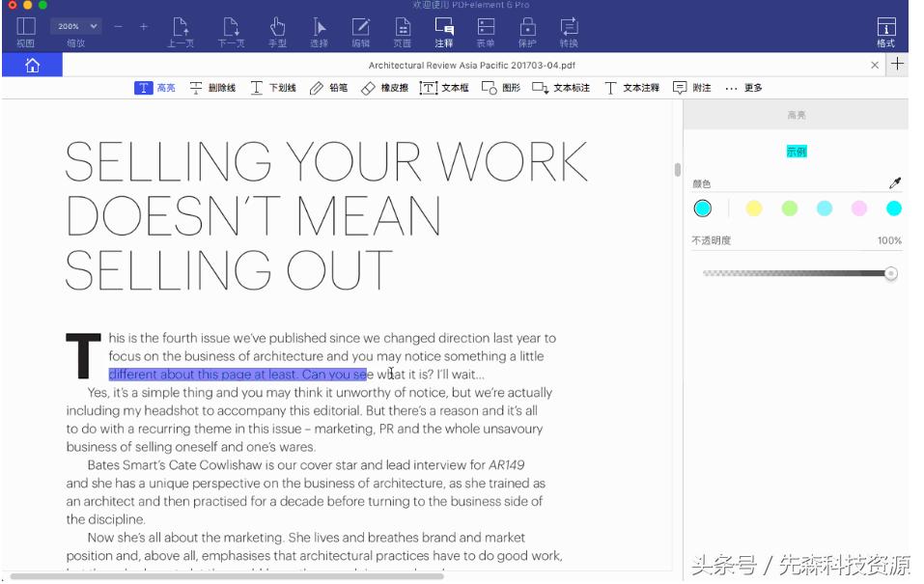Open the 表单 form tool
This screenshot has width=924, height=584.
pos(486,32)
